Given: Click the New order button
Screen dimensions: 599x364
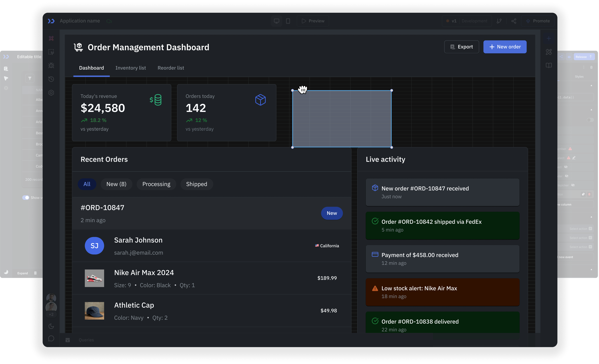Looking at the screenshot, I should [505, 47].
